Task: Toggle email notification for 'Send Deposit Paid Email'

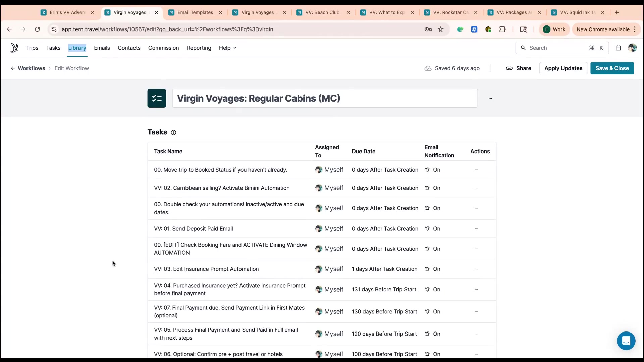Action: 432,229
